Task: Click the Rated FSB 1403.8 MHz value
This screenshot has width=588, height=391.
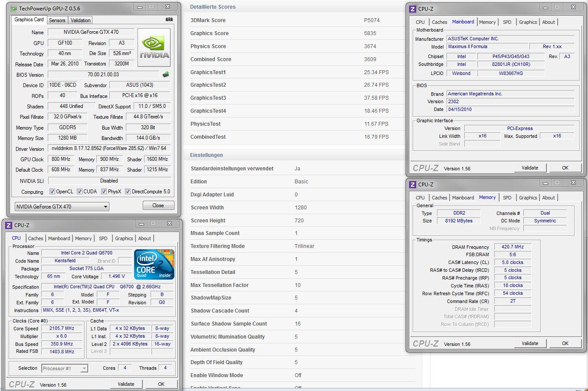Action: coord(62,352)
